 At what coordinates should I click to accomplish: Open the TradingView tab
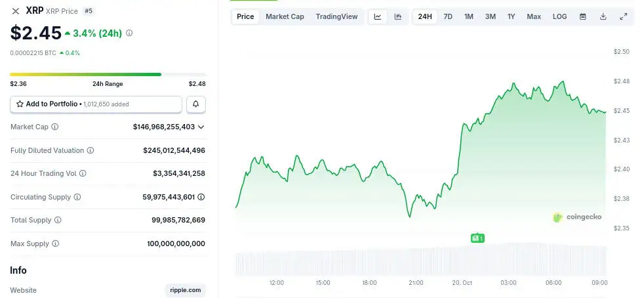pos(336,16)
